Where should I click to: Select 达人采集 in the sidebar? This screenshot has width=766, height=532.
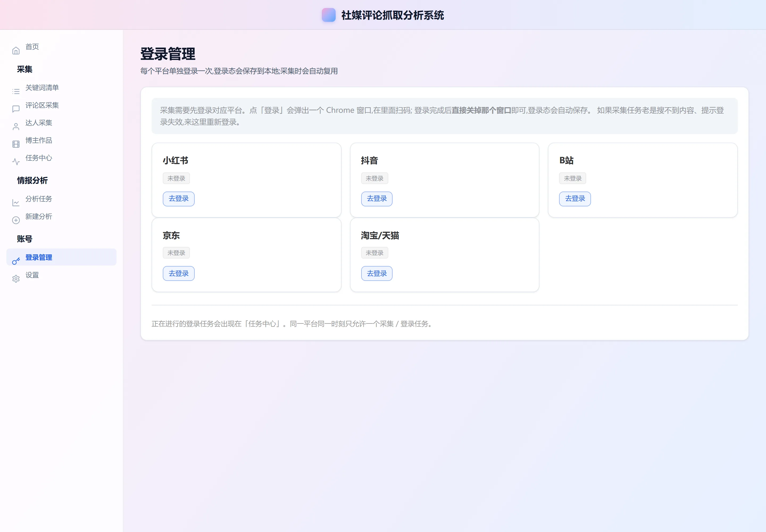pyautogui.click(x=61, y=123)
